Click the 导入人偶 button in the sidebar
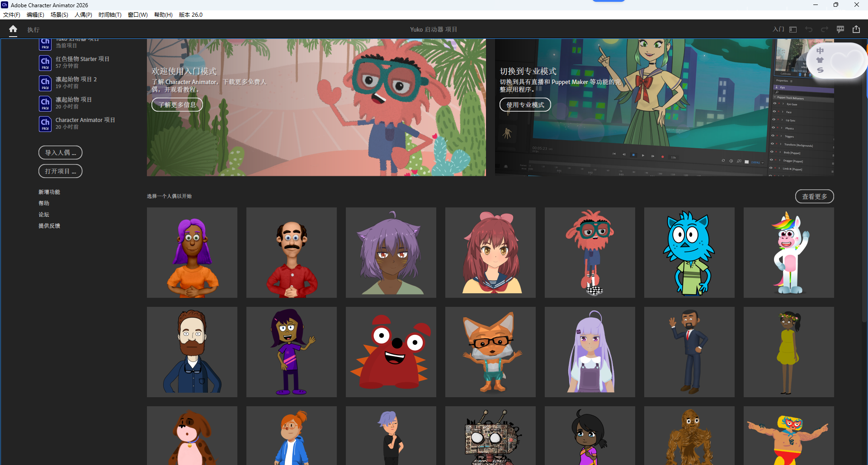This screenshot has height=465, width=868. click(60, 152)
